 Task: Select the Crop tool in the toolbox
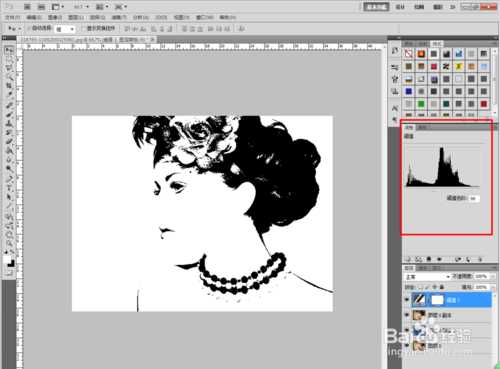[9, 86]
